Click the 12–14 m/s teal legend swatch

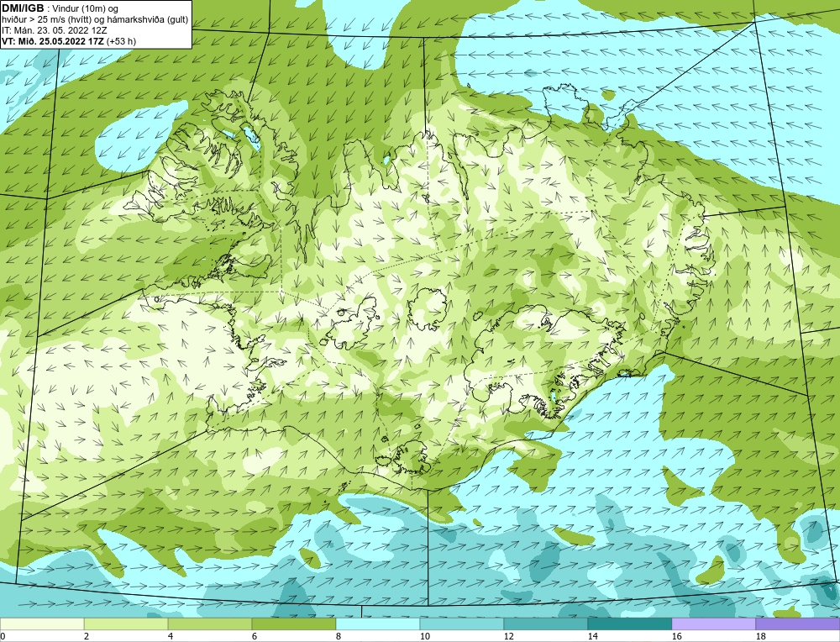point(545,624)
